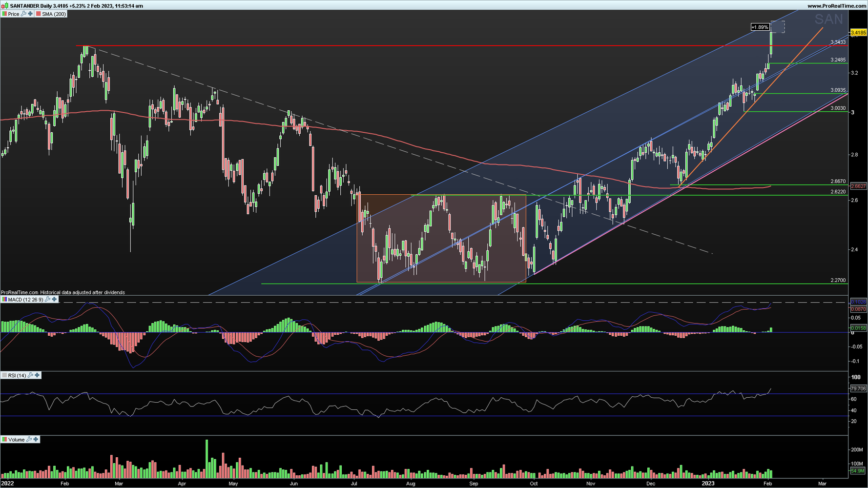Viewport: 868px width, 488px height.
Task: Open www.ProRealTime.com link
Action: tap(837, 6)
